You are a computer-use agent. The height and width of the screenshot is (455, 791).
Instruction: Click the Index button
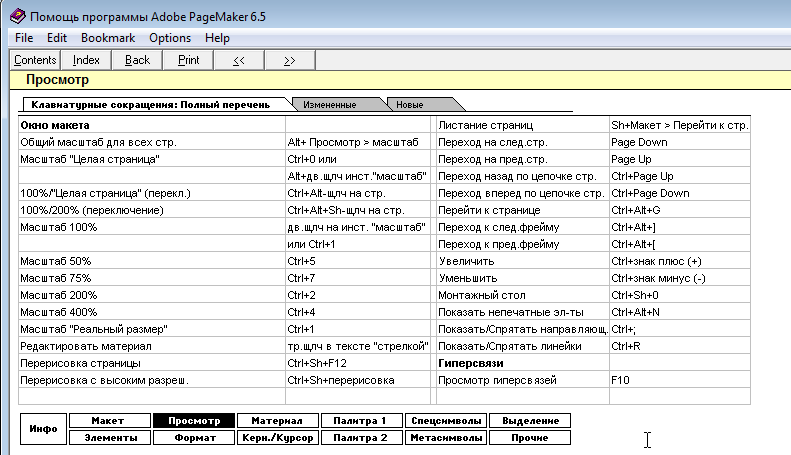point(86,60)
